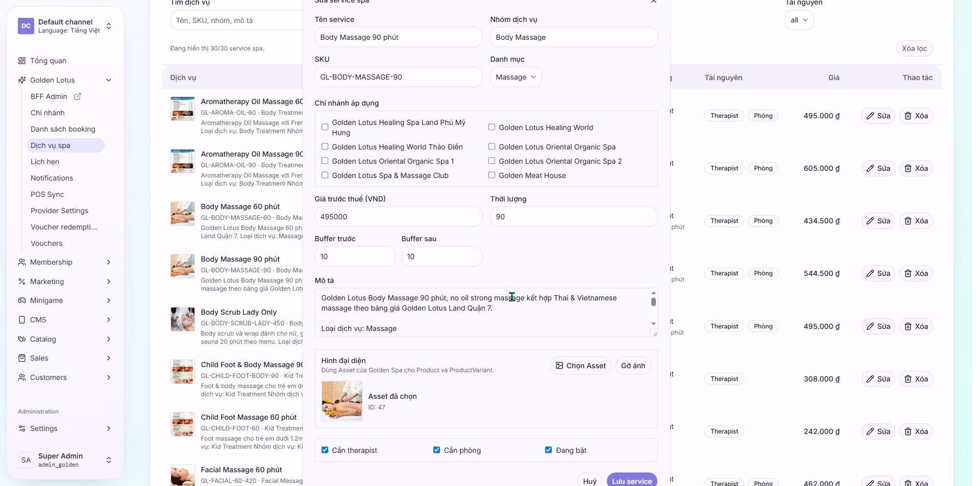Check Golden Lotus Oriental Organic Spa 2
The width and height of the screenshot is (980, 486).
pyautogui.click(x=492, y=161)
